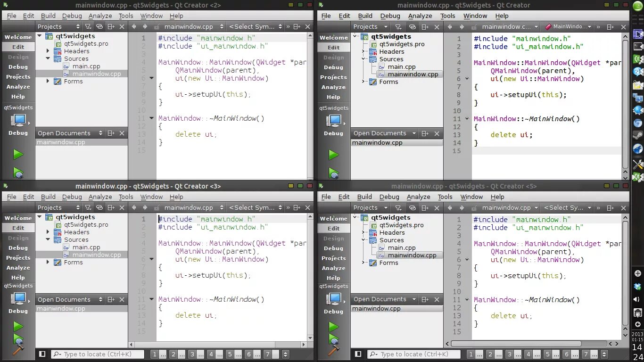The height and width of the screenshot is (362, 644).
Task: Close the Open Documents pane in Qt Creator <2>
Action: click(x=122, y=133)
